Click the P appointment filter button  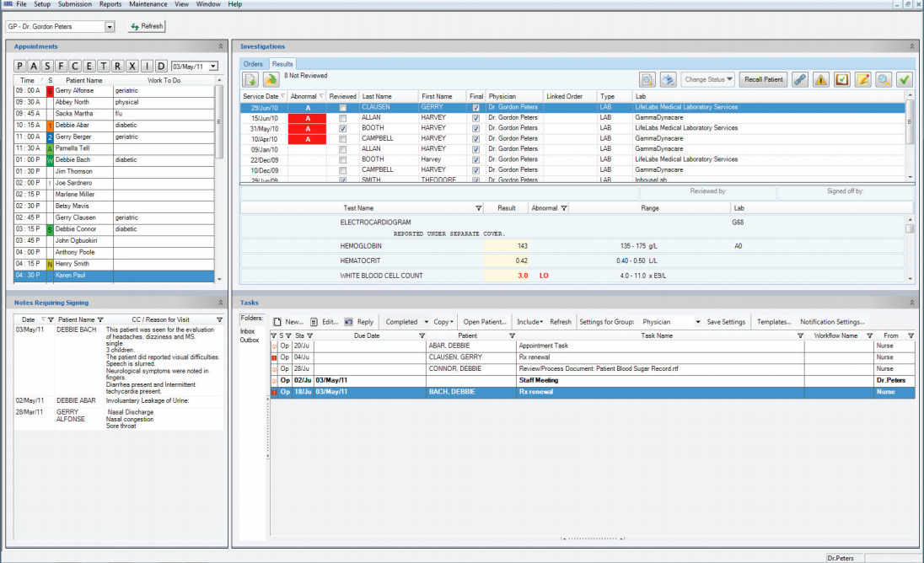click(20, 66)
